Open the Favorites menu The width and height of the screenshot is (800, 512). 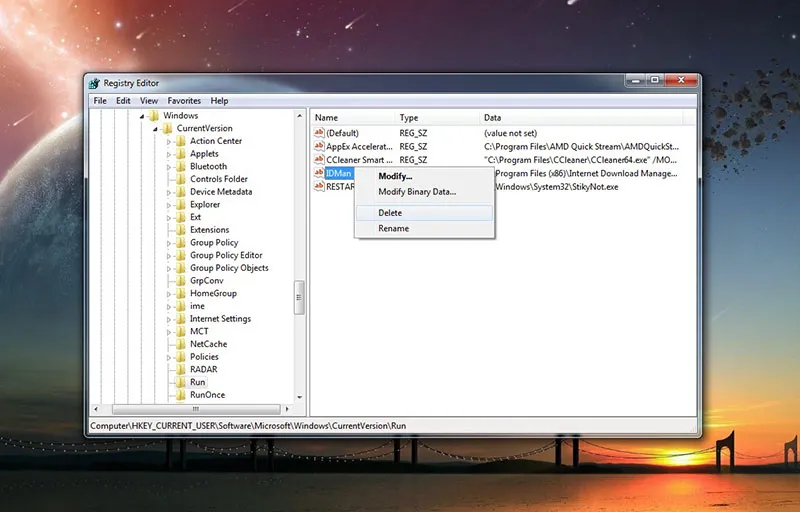click(x=184, y=101)
